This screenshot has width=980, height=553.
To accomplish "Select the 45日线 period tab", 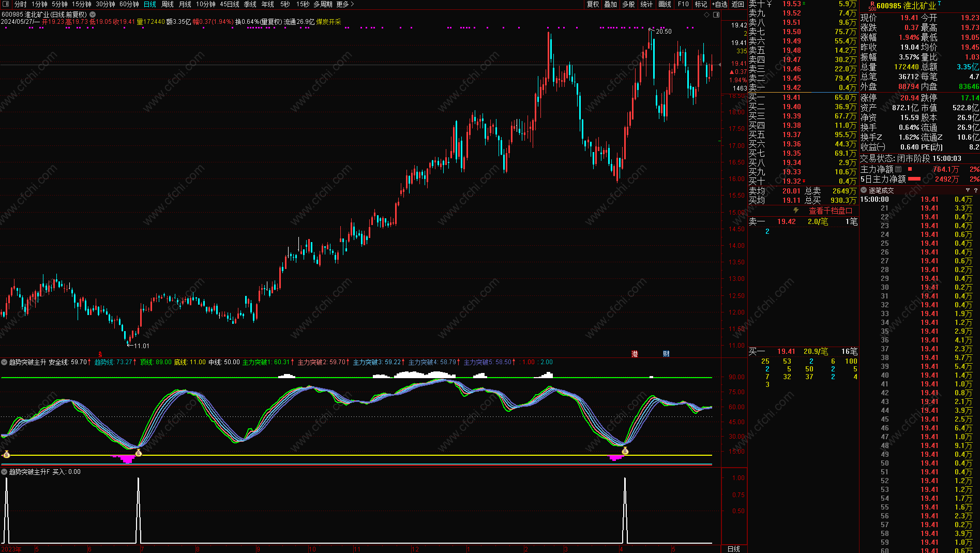I will (230, 4).
